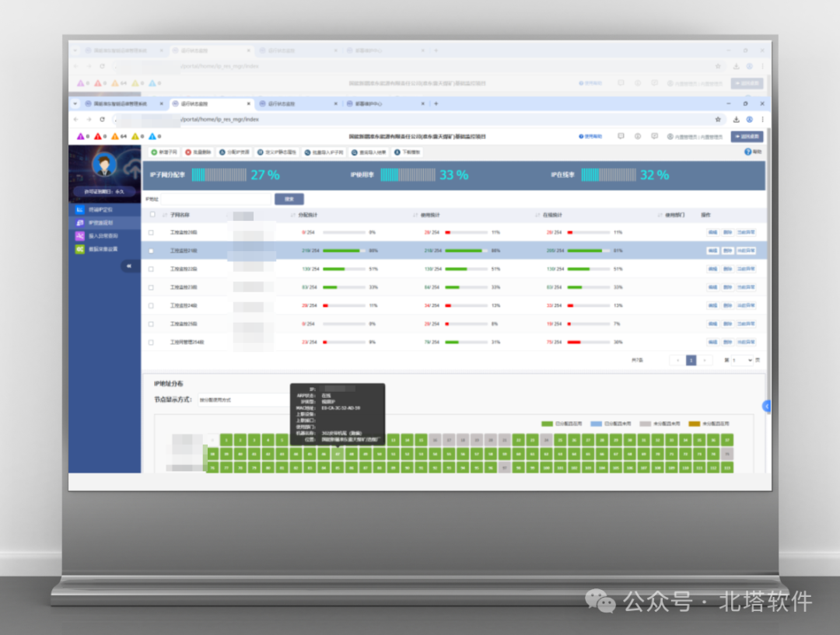
Task: Go to the next page with the pagination arrow
Action: [705, 361]
